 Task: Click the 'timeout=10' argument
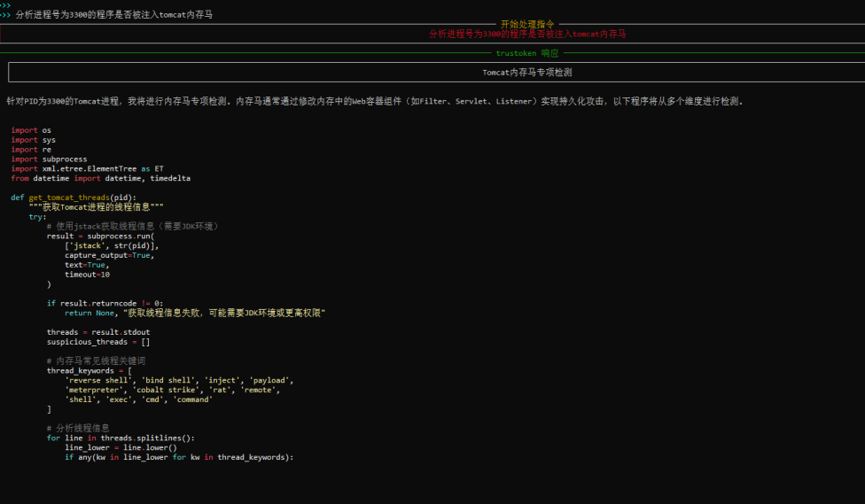click(x=87, y=275)
